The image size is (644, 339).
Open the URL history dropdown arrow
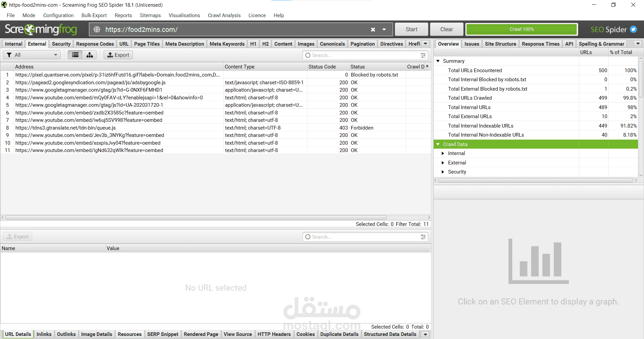pos(384,30)
